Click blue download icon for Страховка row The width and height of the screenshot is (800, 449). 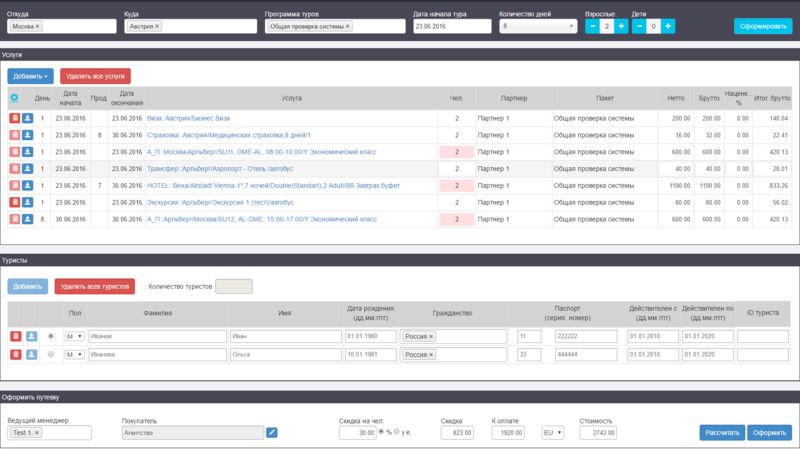coord(28,135)
